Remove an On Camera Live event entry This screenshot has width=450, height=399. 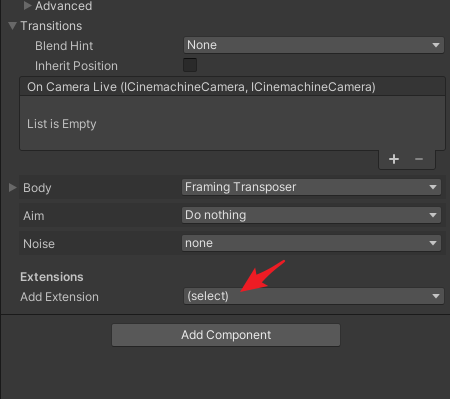(x=419, y=159)
